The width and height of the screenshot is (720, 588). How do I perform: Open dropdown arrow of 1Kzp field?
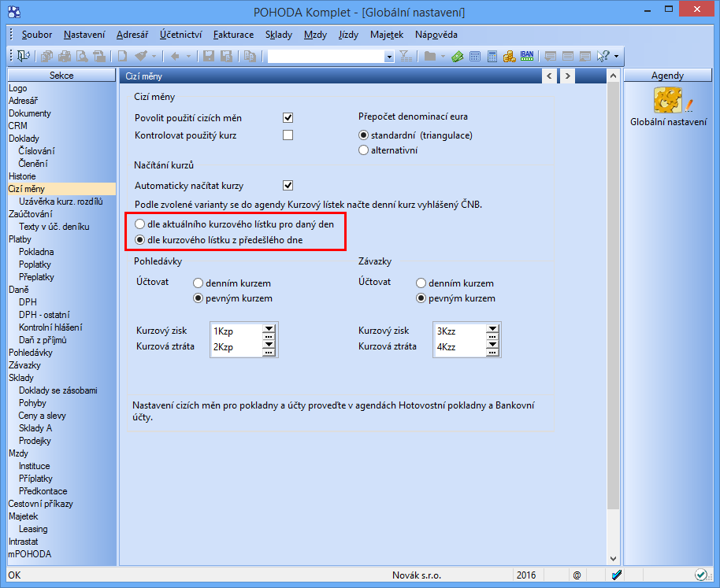pyautogui.click(x=269, y=328)
